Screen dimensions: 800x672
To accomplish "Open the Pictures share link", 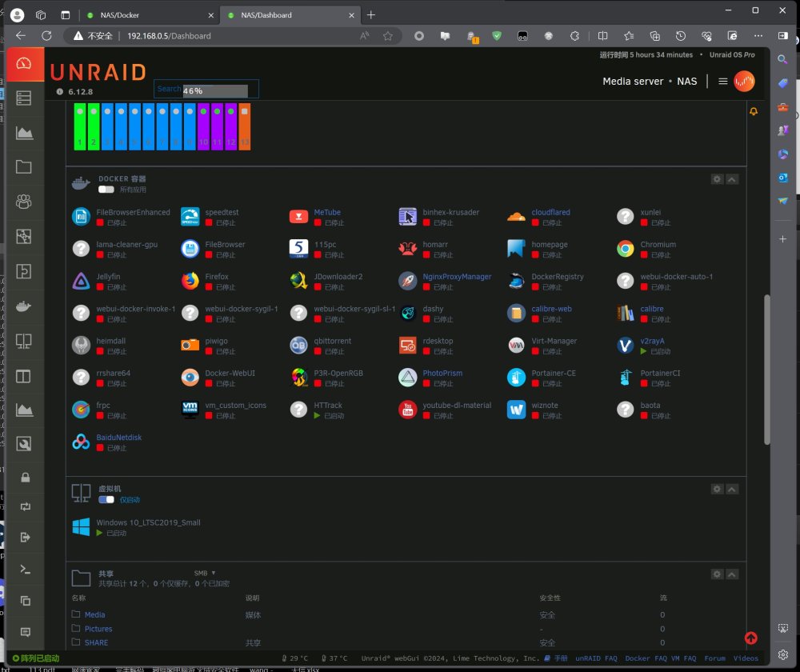I will pyautogui.click(x=98, y=629).
